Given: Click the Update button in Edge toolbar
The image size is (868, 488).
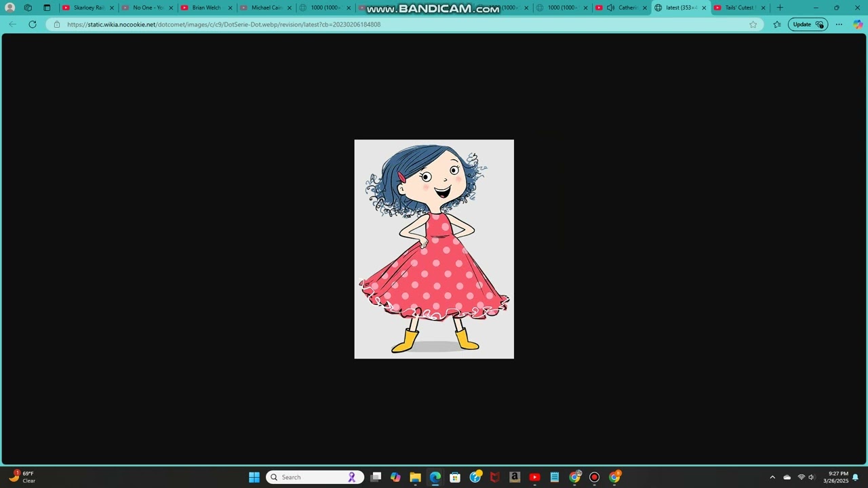Looking at the screenshot, I should pyautogui.click(x=808, y=24).
